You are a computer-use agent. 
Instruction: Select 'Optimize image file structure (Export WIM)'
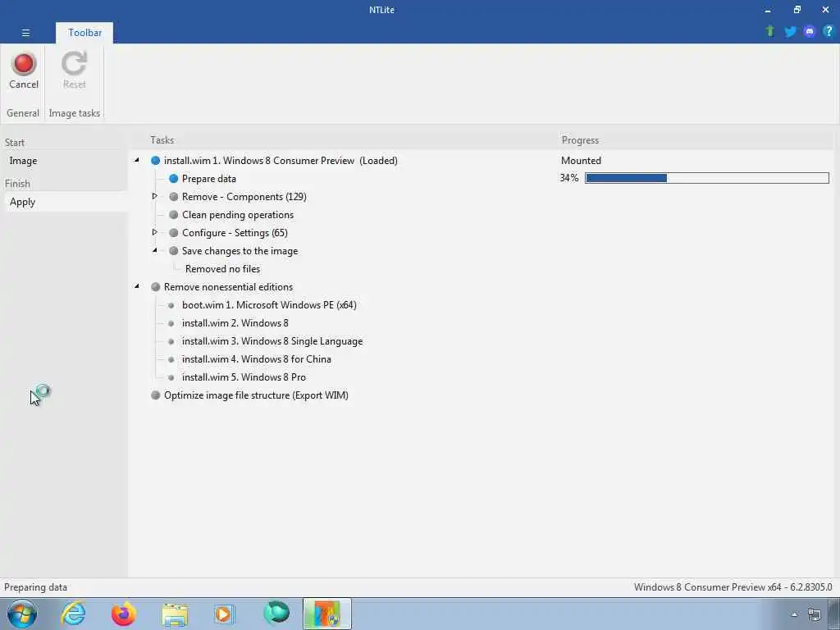point(256,395)
